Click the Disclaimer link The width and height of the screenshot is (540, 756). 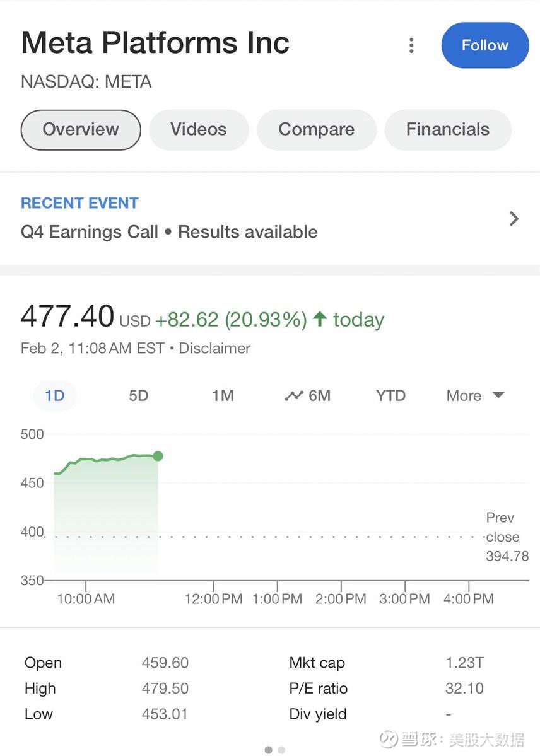click(214, 348)
